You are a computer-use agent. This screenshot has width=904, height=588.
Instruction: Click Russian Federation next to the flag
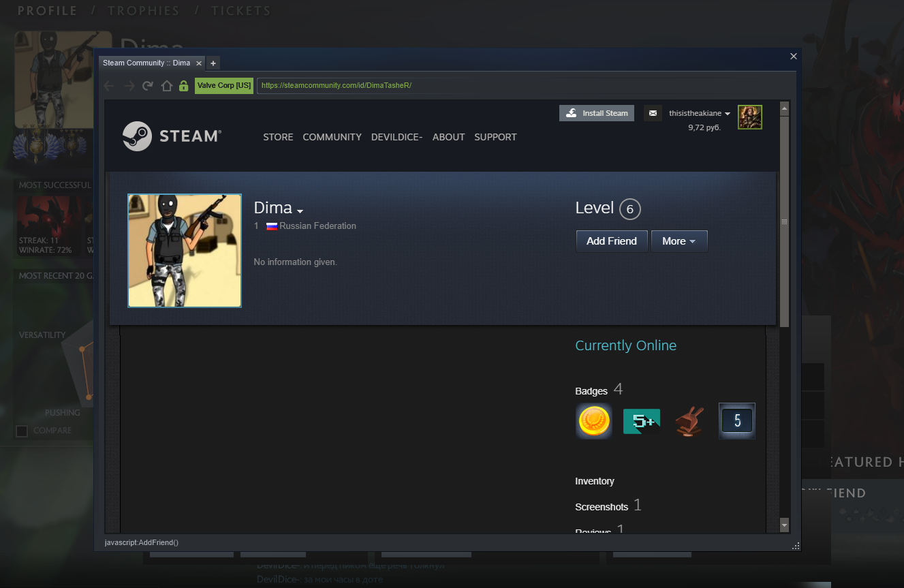point(317,226)
